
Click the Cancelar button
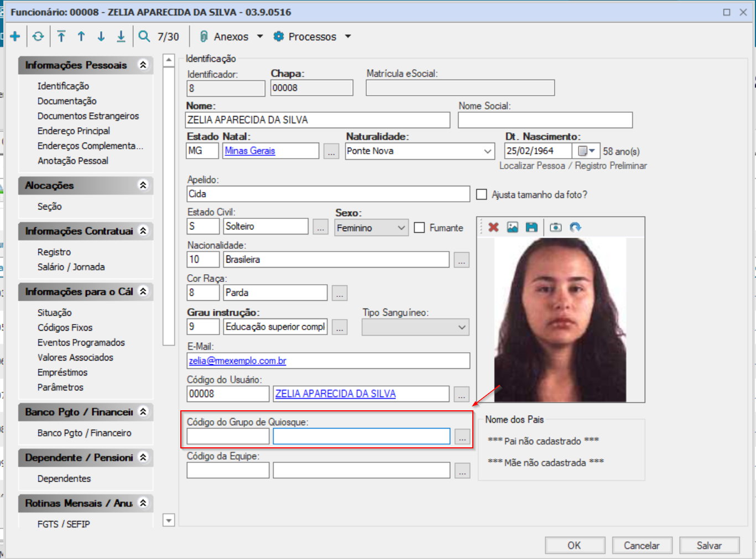642,545
